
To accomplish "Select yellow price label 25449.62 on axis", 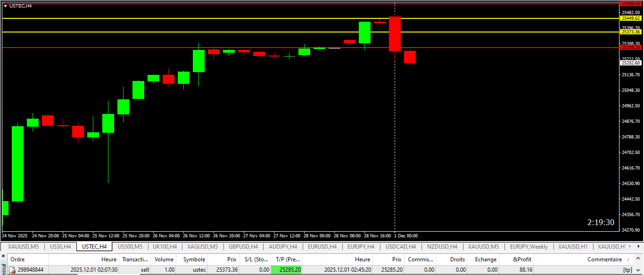I will tap(631, 18).
